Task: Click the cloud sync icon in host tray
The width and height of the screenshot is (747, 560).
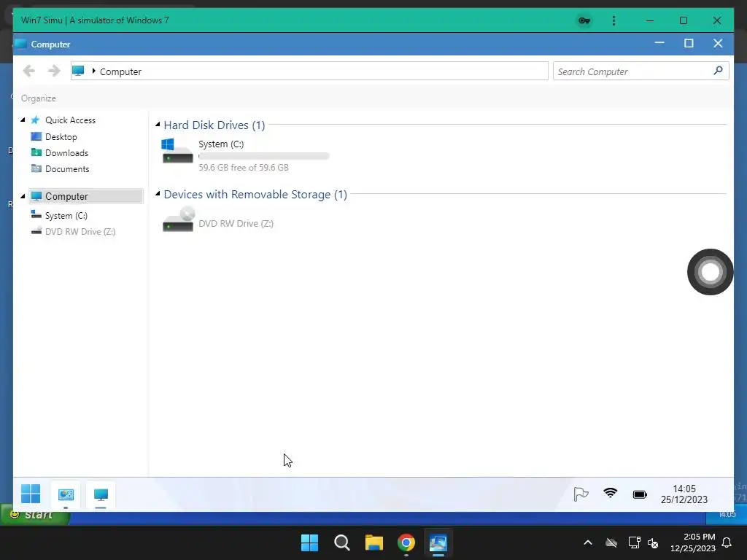Action: click(611, 542)
